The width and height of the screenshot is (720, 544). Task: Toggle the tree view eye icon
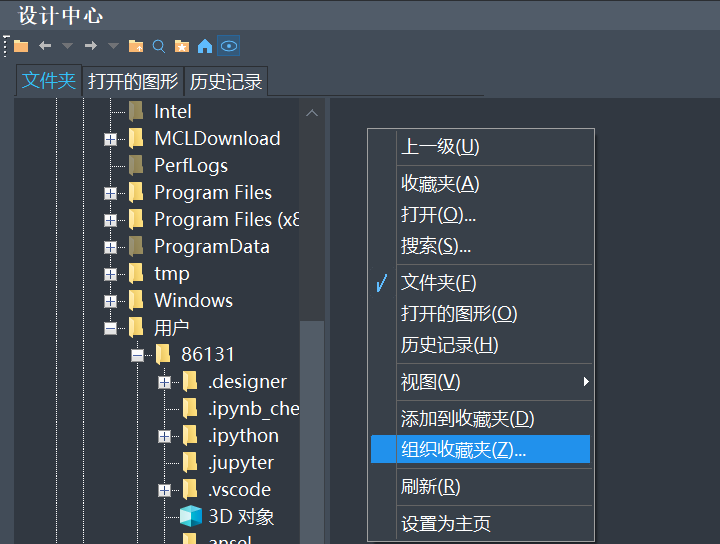[229, 46]
